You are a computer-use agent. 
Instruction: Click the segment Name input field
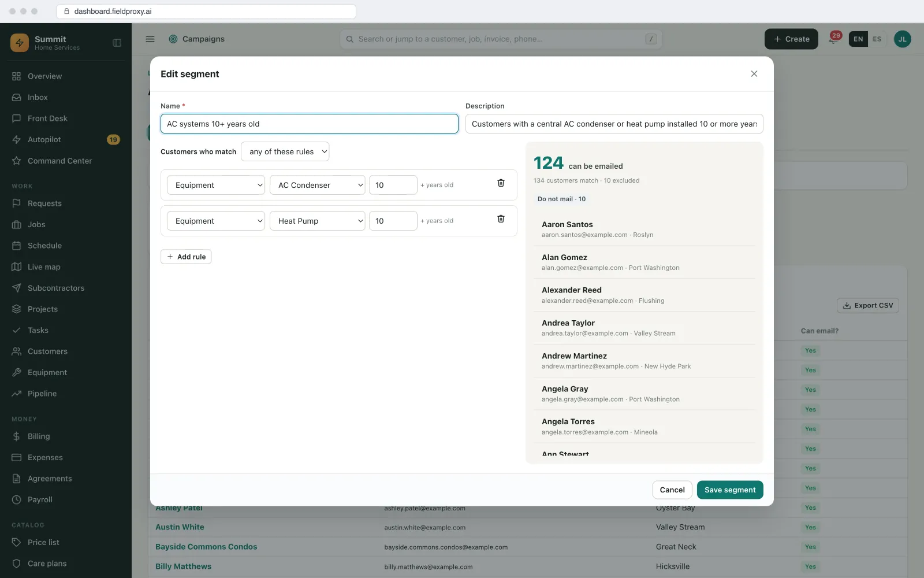(x=310, y=124)
